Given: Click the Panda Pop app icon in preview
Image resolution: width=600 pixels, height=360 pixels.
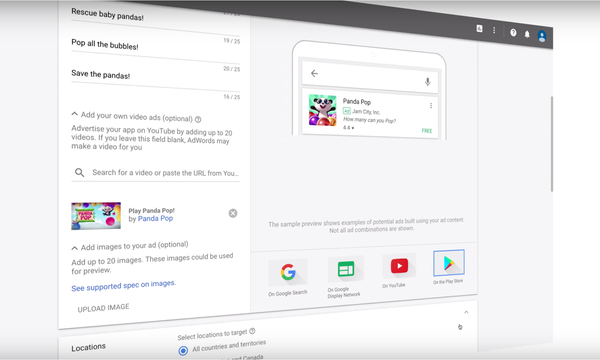Looking at the screenshot, I should click(x=323, y=110).
